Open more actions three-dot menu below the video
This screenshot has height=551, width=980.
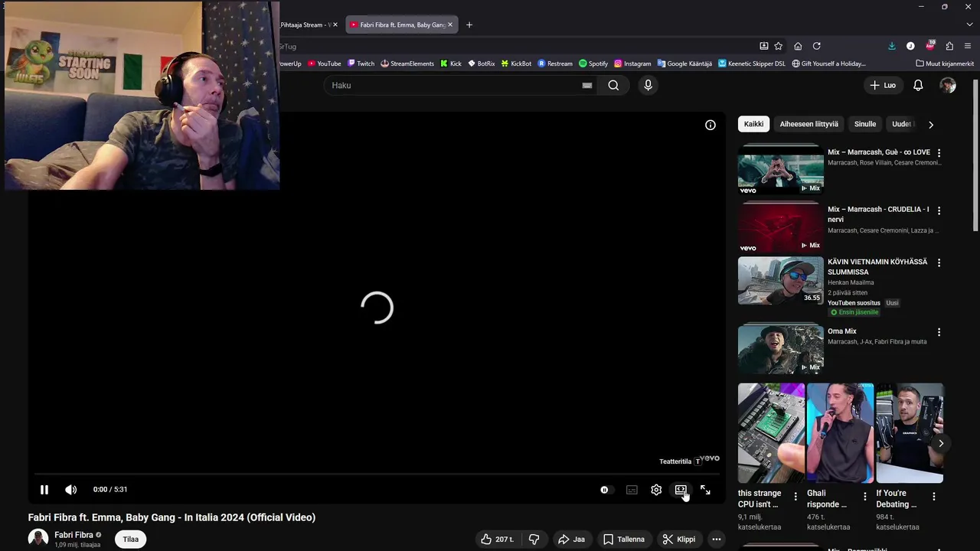[x=717, y=540]
